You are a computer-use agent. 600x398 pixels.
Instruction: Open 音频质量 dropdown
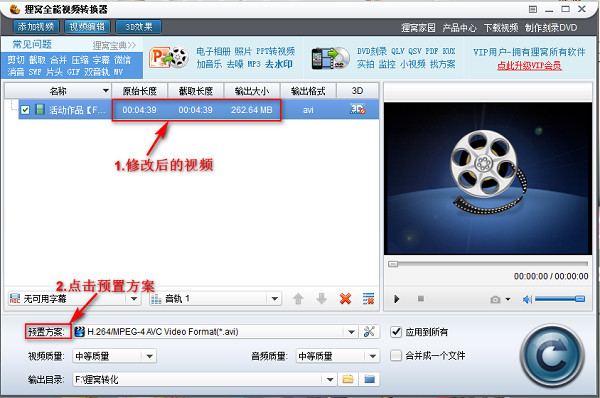point(372,356)
